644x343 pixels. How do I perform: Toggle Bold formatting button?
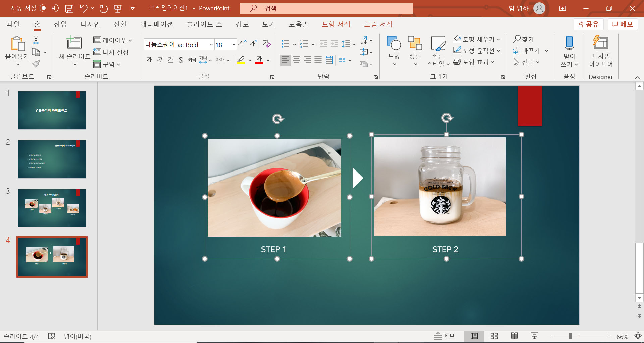coord(149,60)
